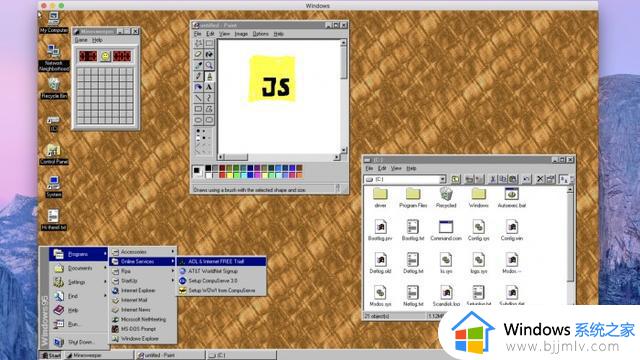The width and height of the screenshot is (640, 360).
Task: Pick the bright red swatch in Paint palette
Action: 222,175
